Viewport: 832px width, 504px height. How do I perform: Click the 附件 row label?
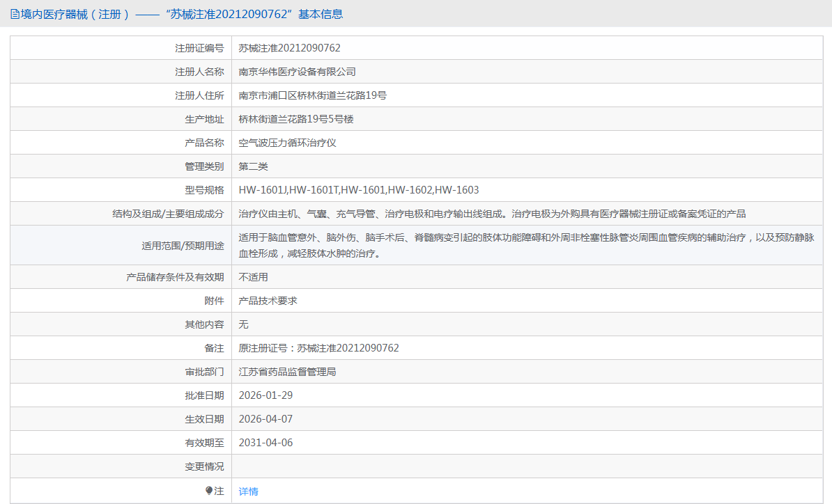click(x=215, y=301)
